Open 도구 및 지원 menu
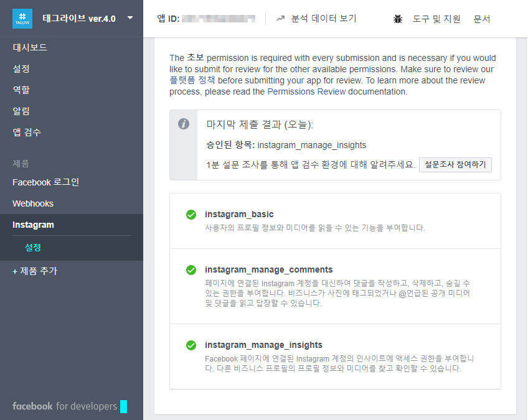This screenshot has height=420, width=528. [x=436, y=19]
